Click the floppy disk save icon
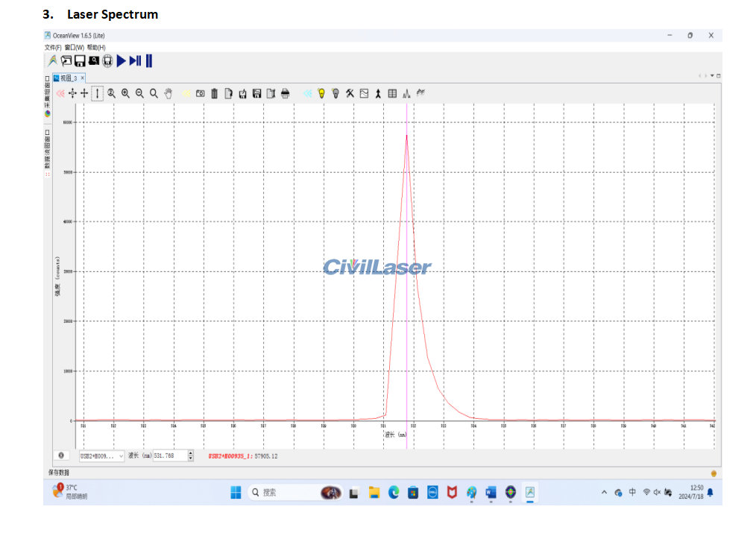This screenshot has height=533, width=756. tap(79, 61)
